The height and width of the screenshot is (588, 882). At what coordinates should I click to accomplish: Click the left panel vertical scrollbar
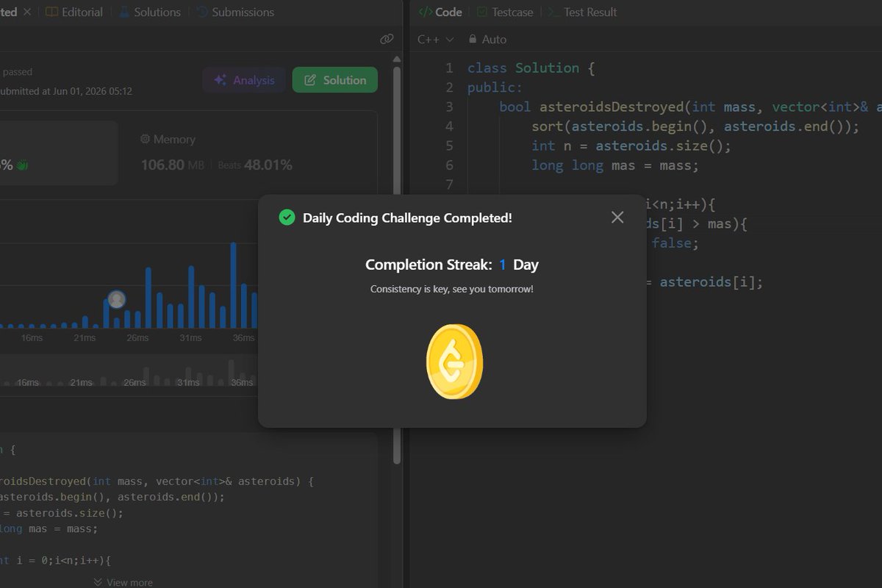tap(397, 265)
